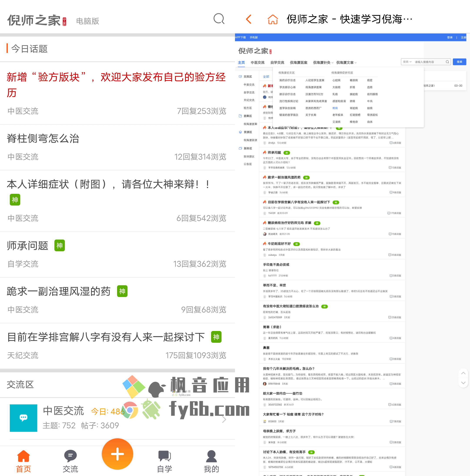
Task: Click the 版务区 sidebar section icon
Action: click(x=240, y=148)
